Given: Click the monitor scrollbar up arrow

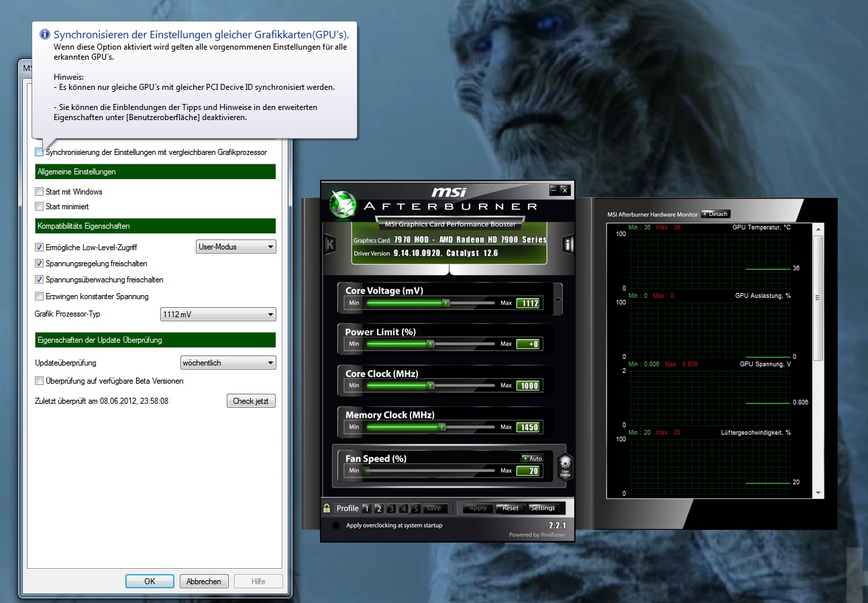Looking at the screenshot, I should (817, 229).
